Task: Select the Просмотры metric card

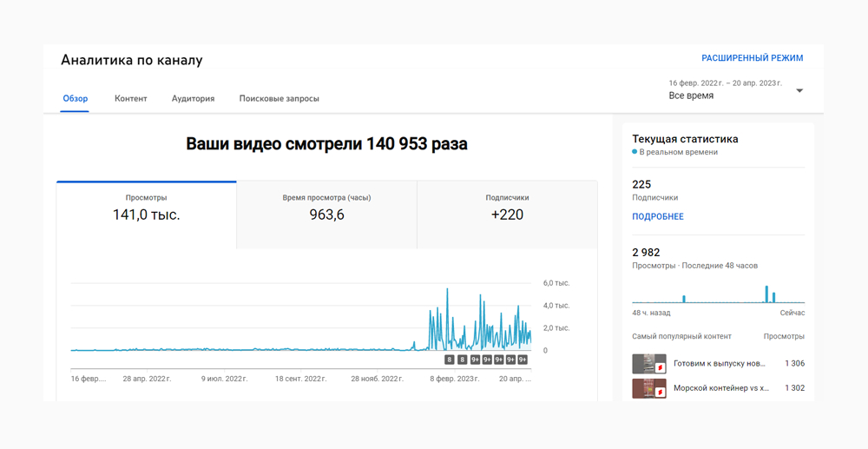Action: tap(146, 208)
